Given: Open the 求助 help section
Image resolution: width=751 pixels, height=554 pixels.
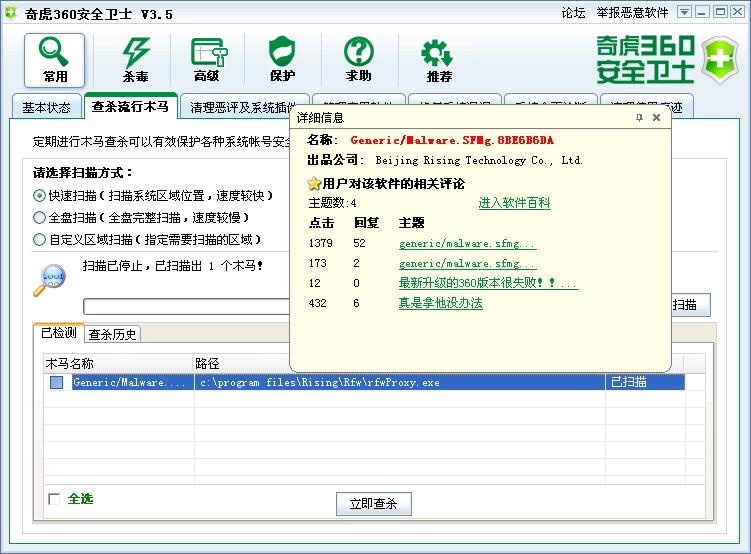Looking at the screenshot, I should click(x=359, y=60).
